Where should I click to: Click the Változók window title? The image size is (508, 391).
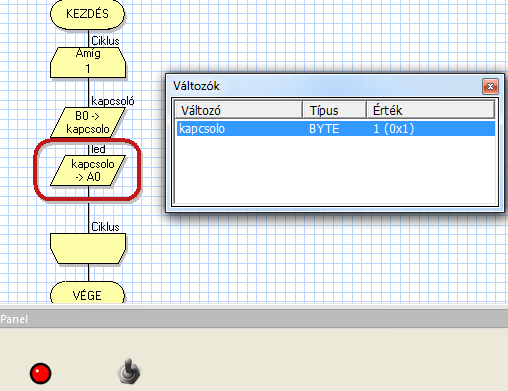click(196, 86)
